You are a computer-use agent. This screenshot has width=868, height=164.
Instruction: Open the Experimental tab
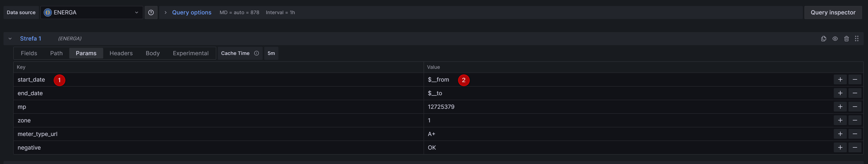(x=190, y=53)
